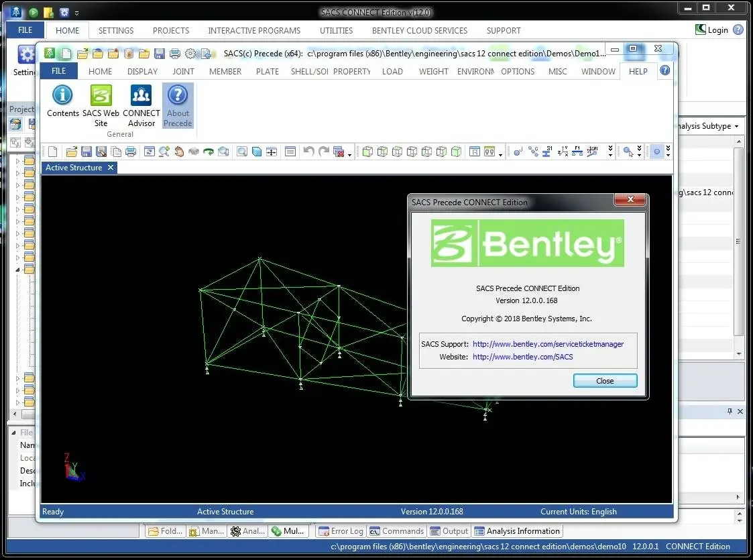
Task: Click the About Precede icon
Action: [x=178, y=96]
